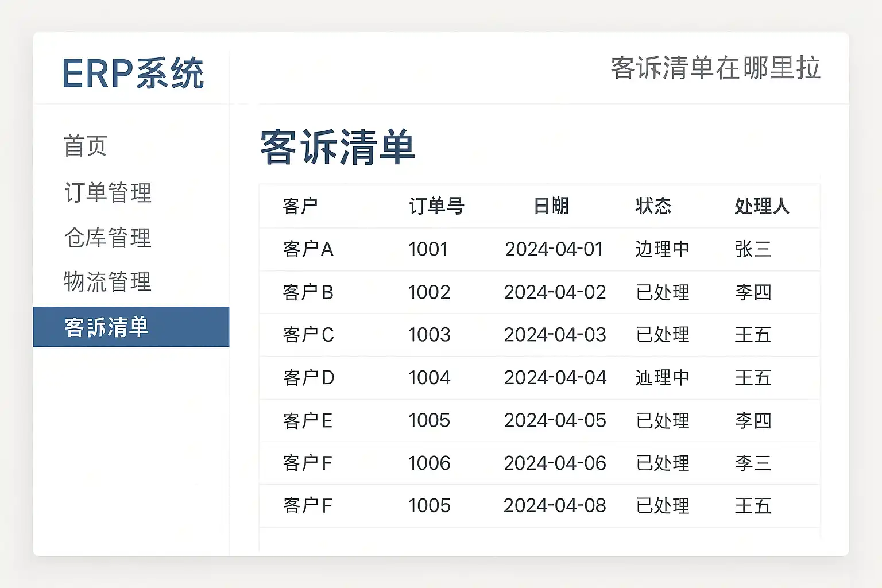Click order 1005 in the 客户E row
The width and height of the screenshot is (882, 588).
(430, 421)
